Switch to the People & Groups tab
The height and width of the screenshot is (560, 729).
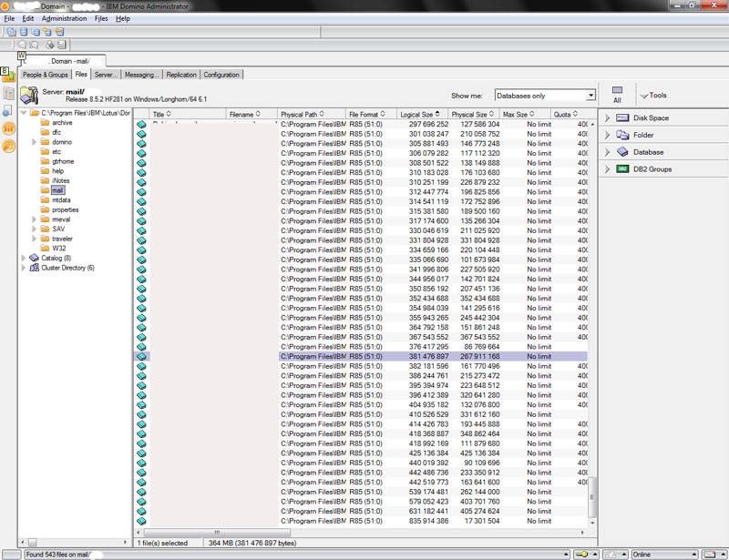45,75
